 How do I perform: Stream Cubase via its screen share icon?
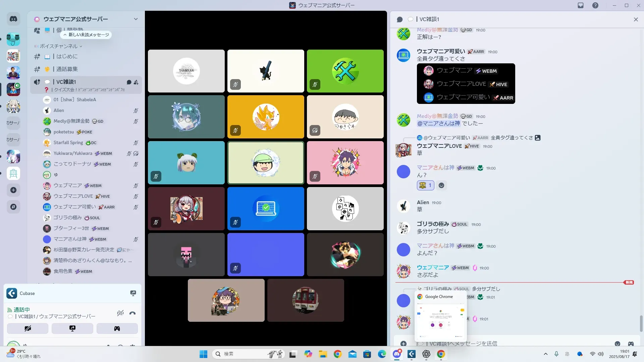pyautogui.click(x=133, y=293)
